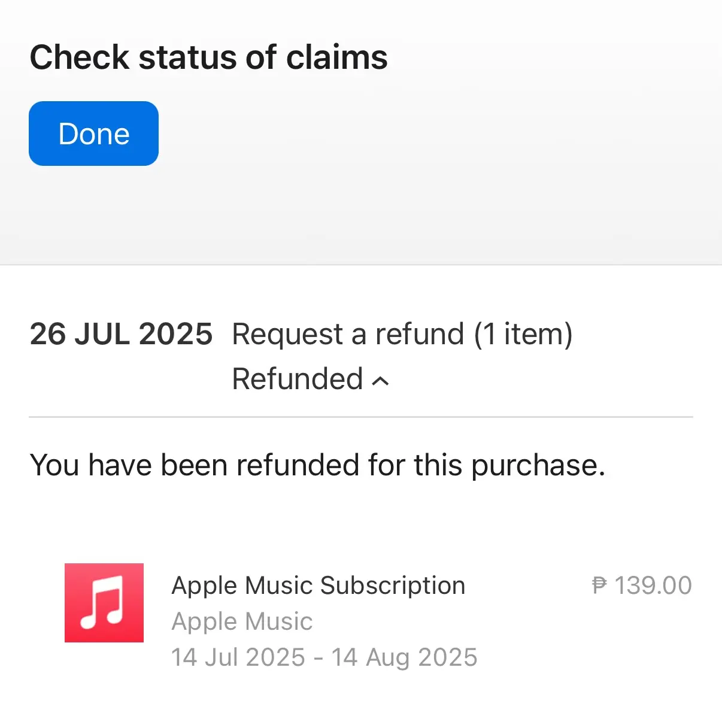The image size is (722, 728).
Task: Click the gray Apple Music subtitle
Action: 242,621
